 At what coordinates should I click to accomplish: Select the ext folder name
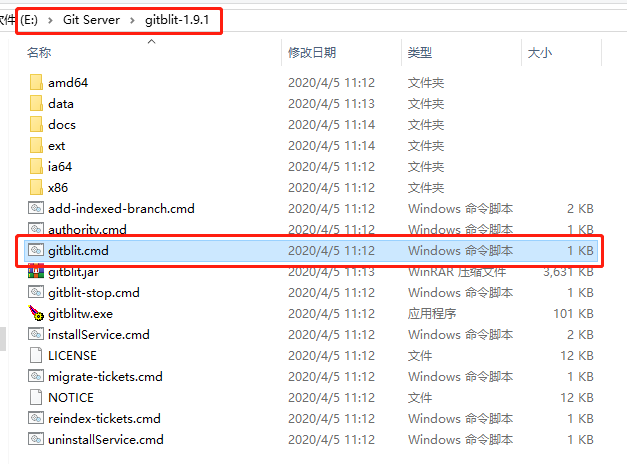56,146
